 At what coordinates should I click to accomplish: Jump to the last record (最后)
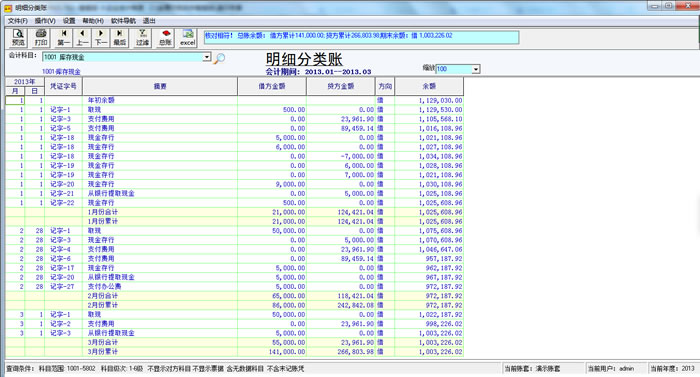point(120,38)
